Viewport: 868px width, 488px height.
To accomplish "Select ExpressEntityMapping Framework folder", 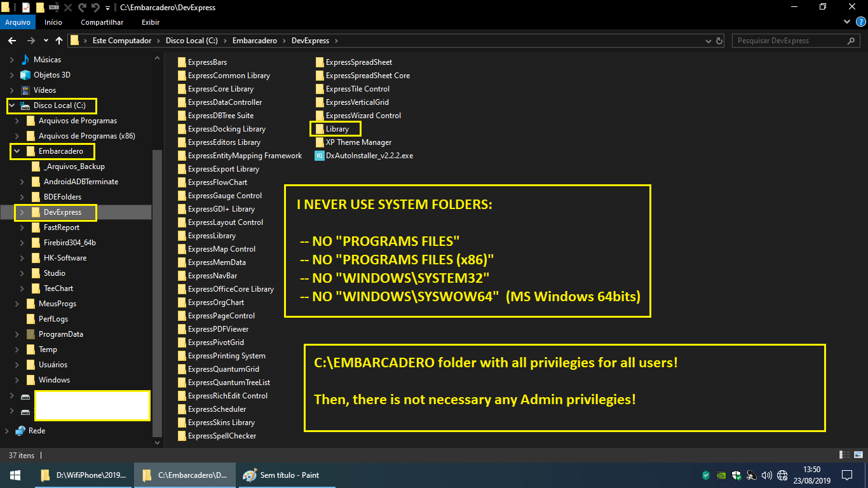I will coord(240,156).
